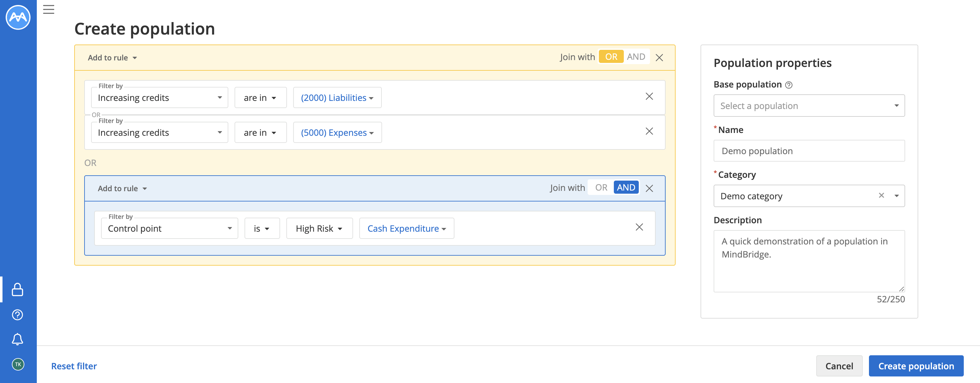Open the nested Add to rule menu
Viewport: 980px width, 383px height.
122,188
